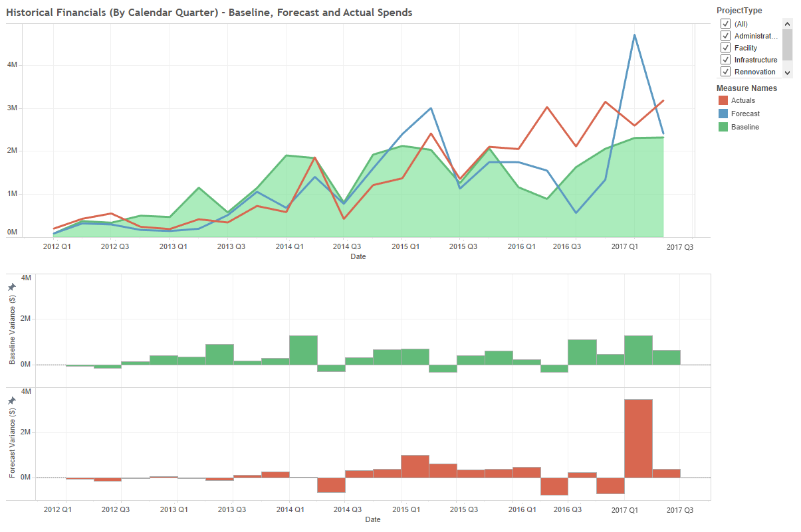
Task: Highlight the Baseline legend label
Action: (745, 127)
